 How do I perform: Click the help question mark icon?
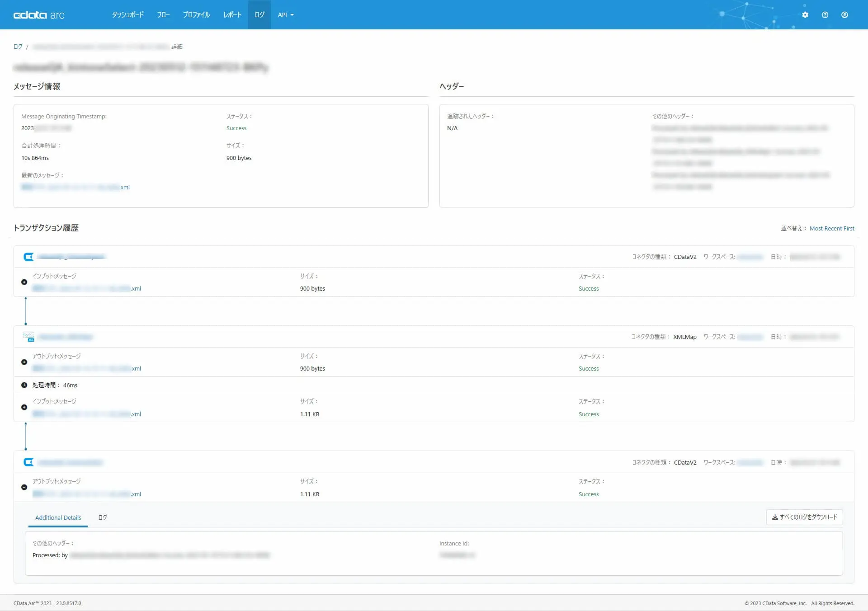(x=825, y=15)
